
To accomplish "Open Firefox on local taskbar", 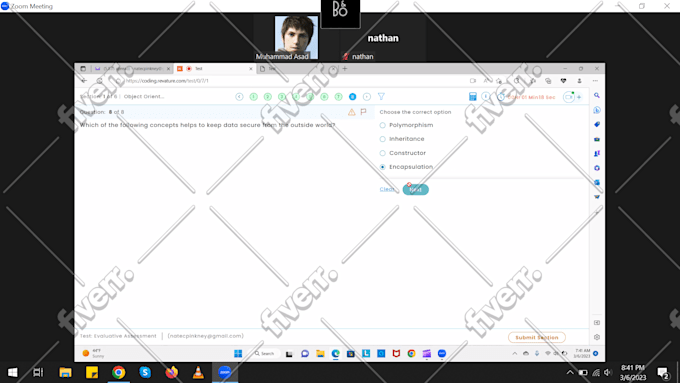I will [172, 372].
